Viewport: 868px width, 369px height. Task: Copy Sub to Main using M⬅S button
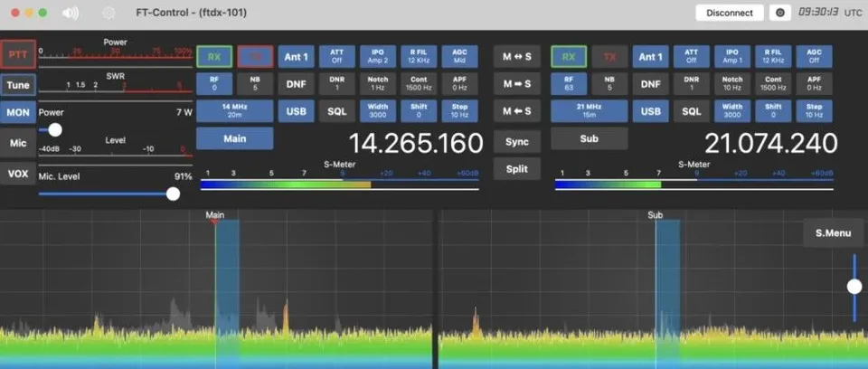tap(517, 112)
